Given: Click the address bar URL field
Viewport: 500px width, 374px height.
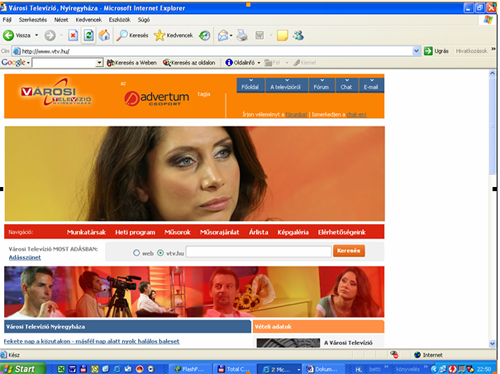Looking at the screenshot, I should [213, 51].
